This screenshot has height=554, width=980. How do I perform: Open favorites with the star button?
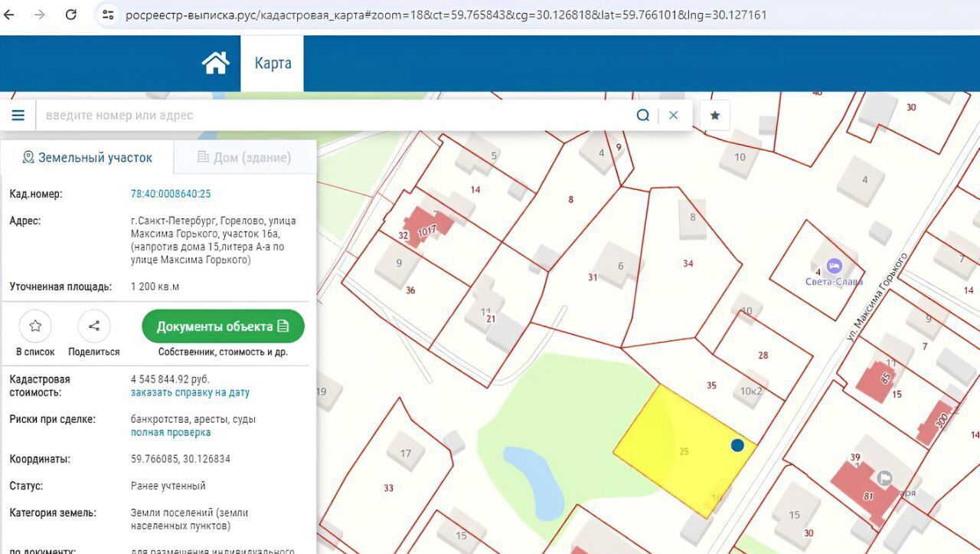click(x=714, y=116)
